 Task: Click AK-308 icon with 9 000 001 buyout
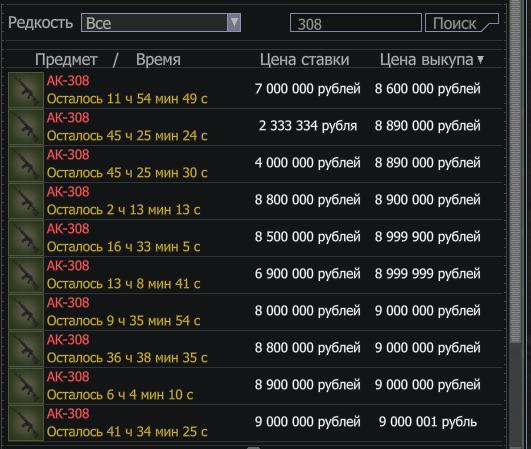(x=26, y=423)
